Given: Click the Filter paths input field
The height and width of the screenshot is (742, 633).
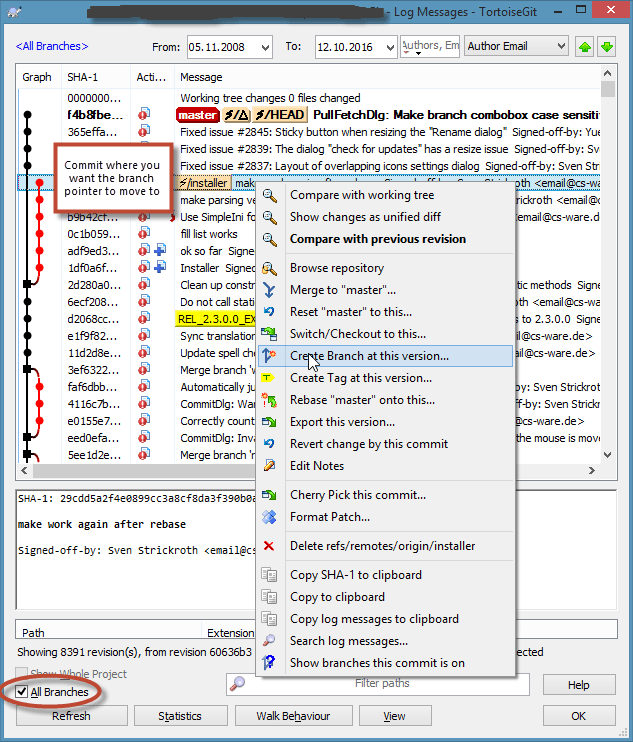Looking at the screenshot, I should coord(378,684).
